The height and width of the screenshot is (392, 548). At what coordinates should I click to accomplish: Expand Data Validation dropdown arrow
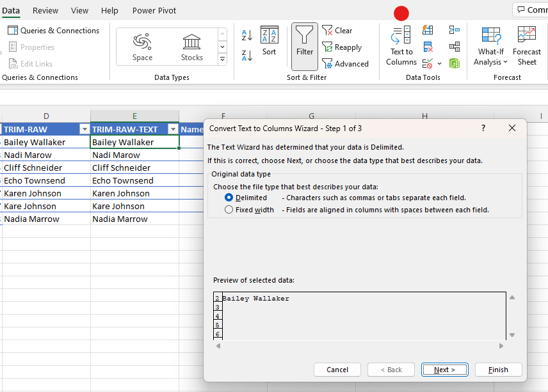tap(439, 63)
